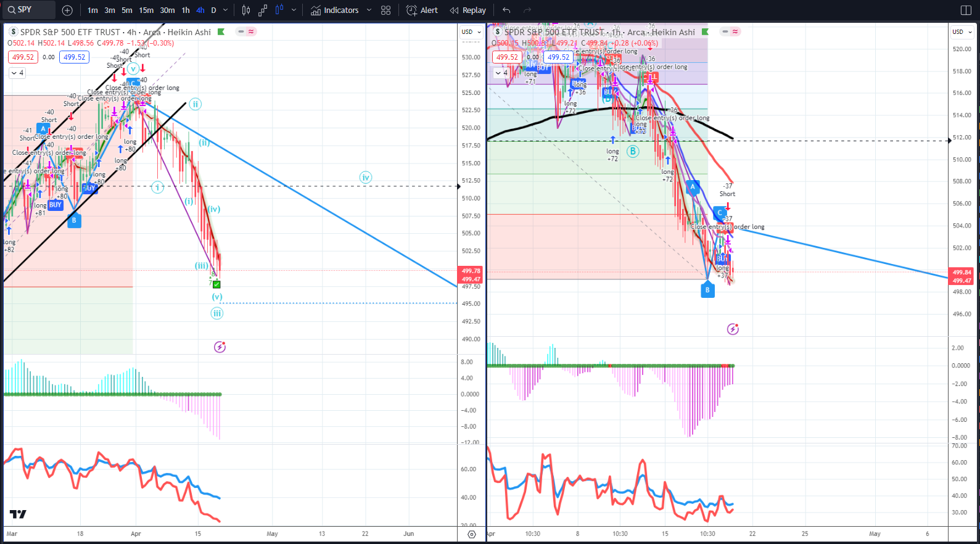
Task: Click the compare or add symbol plus icon
Action: (67, 10)
